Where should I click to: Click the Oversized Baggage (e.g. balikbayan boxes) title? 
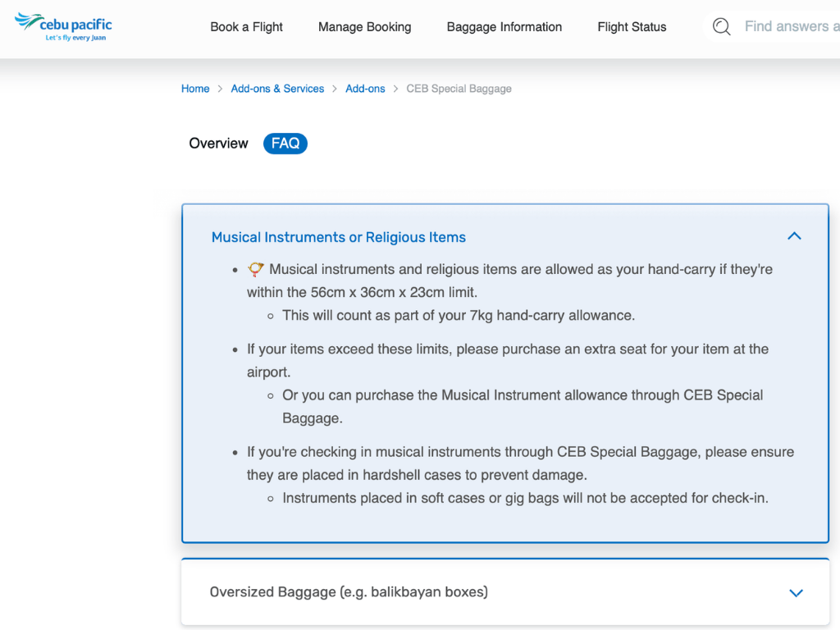349,592
